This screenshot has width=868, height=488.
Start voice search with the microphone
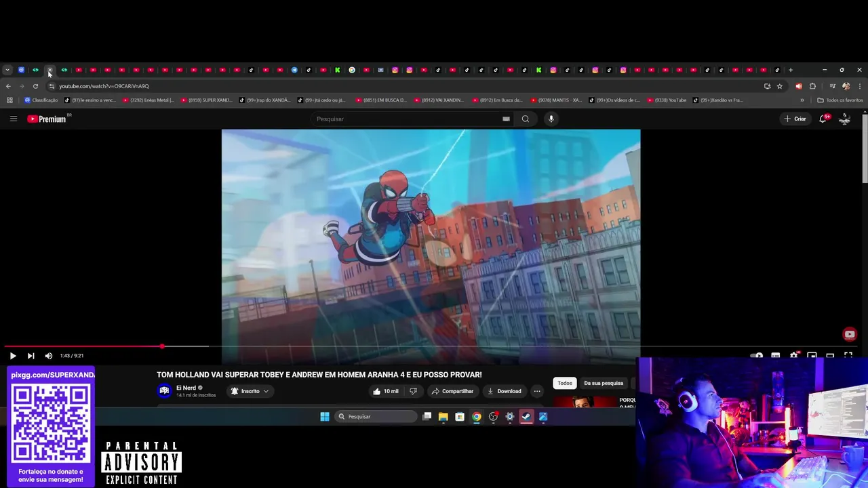point(551,119)
